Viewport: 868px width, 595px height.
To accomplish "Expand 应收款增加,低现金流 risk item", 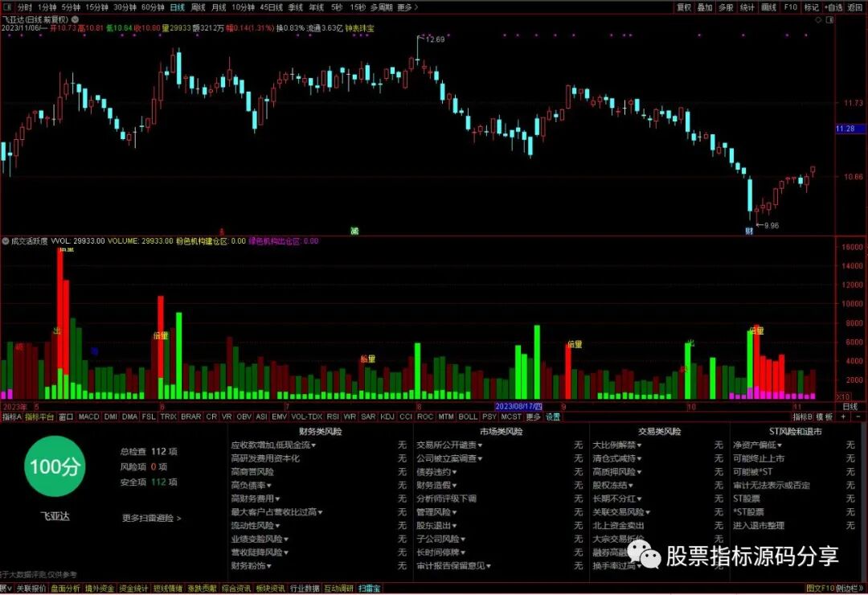I will click(273, 445).
